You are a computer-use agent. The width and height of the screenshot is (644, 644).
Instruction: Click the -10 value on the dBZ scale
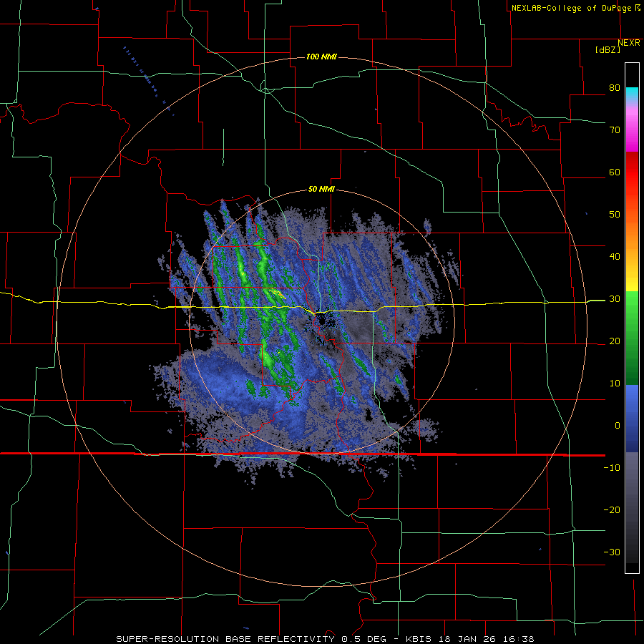[x=612, y=468]
